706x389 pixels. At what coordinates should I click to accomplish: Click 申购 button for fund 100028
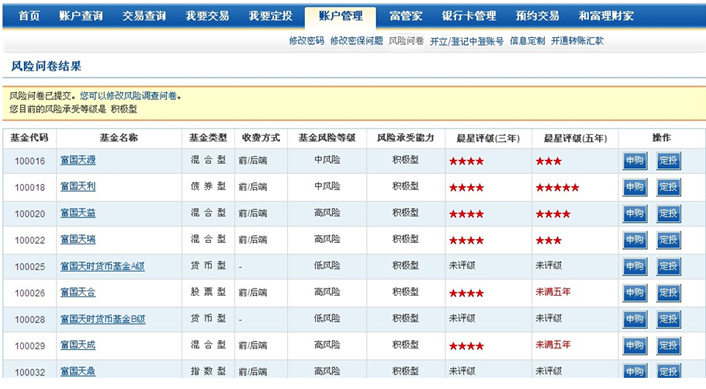[x=635, y=319]
